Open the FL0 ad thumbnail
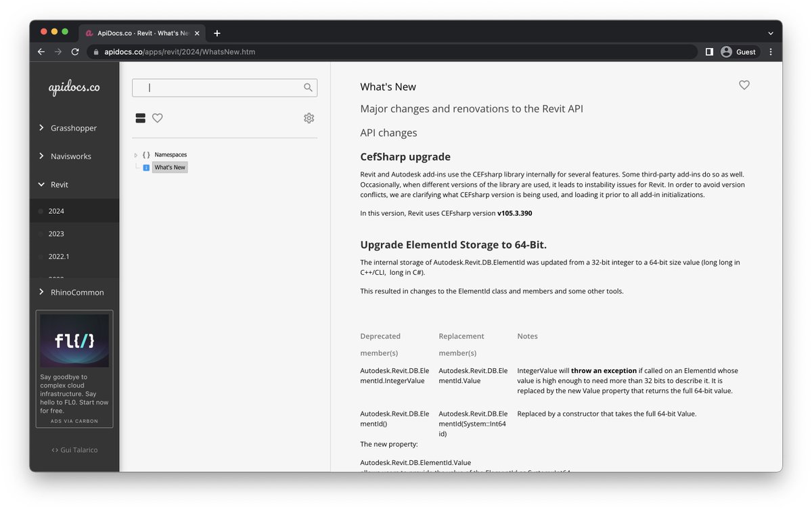The height and width of the screenshot is (511, 812). click(74, 340)
